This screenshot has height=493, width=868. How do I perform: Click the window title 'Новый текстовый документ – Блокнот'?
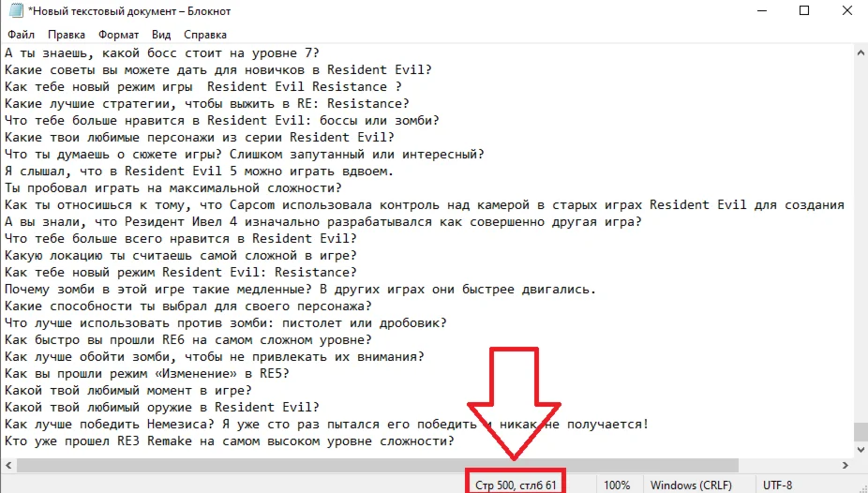129,11
